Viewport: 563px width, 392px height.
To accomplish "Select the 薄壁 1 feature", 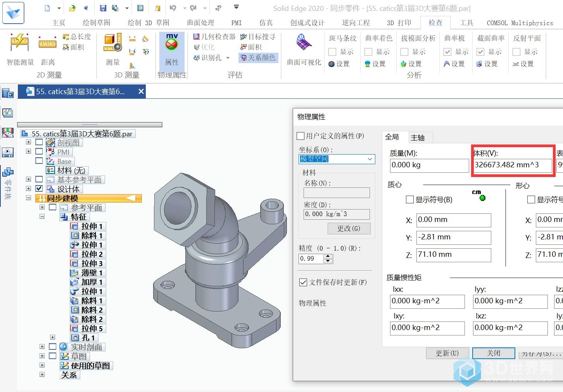I will [88, 273].
